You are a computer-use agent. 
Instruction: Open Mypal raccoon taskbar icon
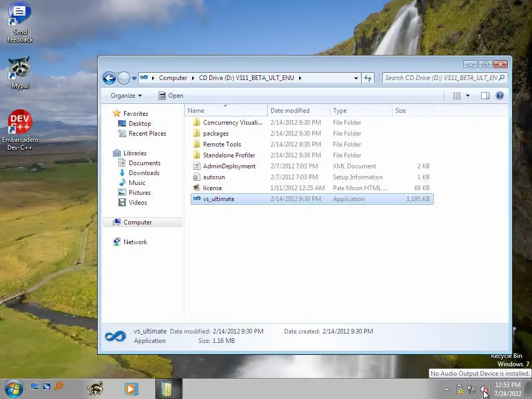(96, 389)
